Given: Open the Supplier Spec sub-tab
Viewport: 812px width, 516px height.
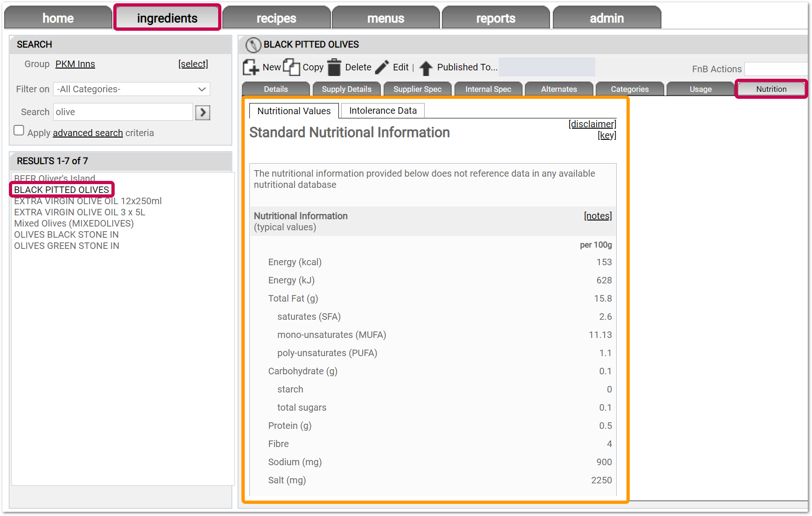Looking at the screenshot, I should click(x=418, y=89).
